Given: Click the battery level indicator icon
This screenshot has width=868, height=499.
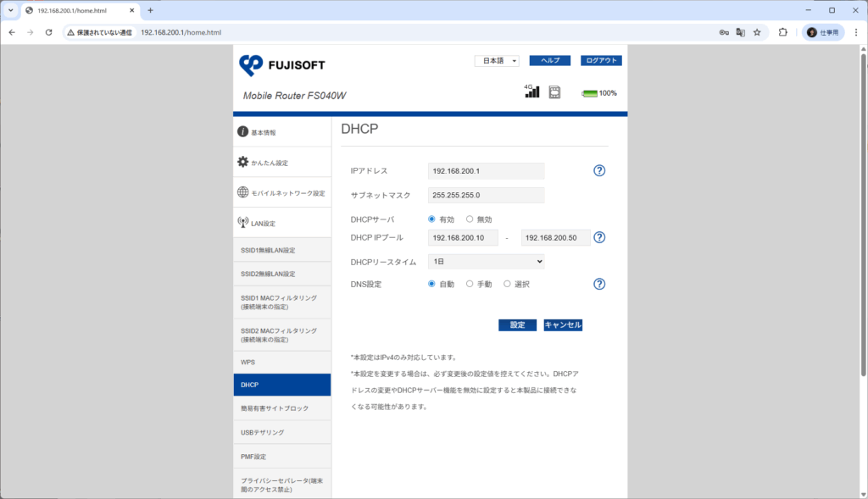Looking at the screenshot, I should coord(589,93).
